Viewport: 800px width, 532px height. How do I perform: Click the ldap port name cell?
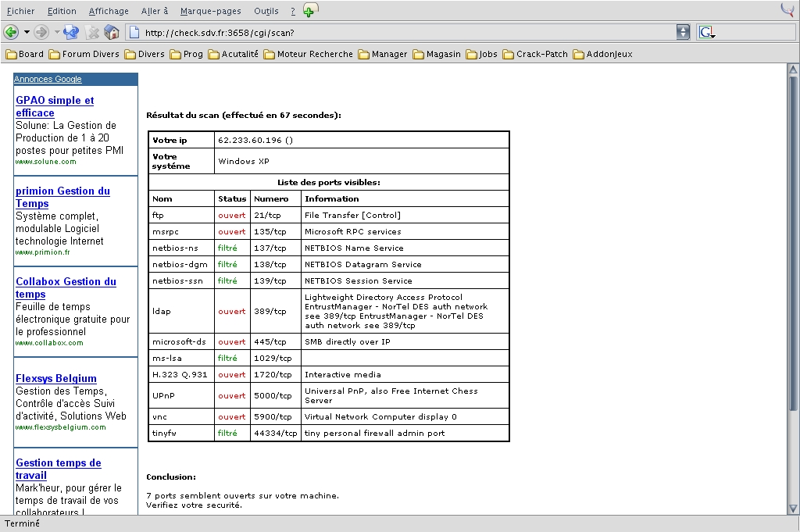181,311
